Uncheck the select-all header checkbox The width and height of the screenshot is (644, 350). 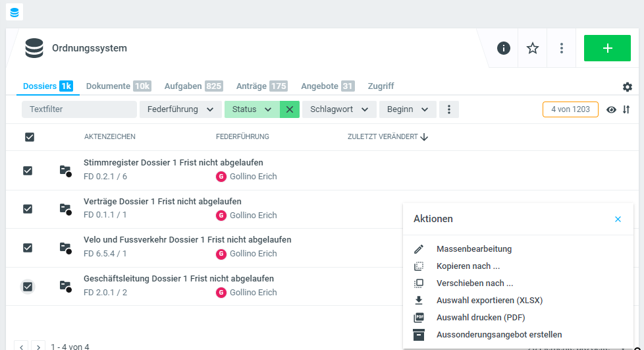(x=29, y=137)
